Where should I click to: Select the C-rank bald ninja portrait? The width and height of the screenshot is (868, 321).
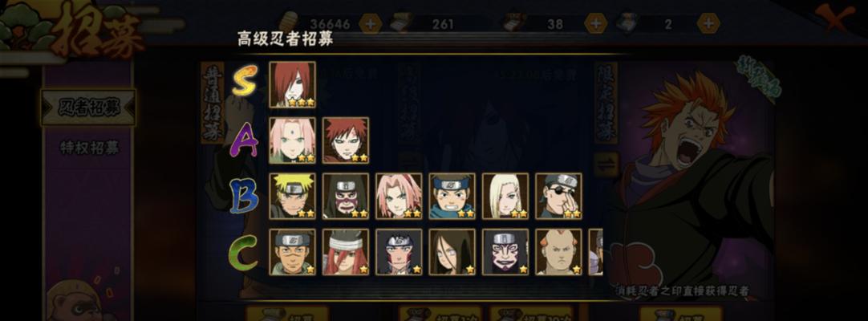558,252
